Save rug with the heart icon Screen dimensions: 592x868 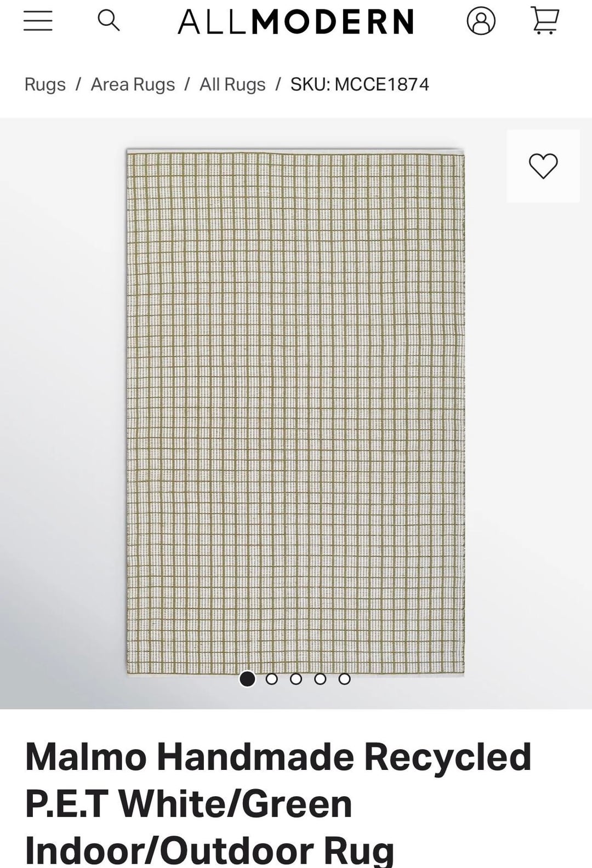543,166
